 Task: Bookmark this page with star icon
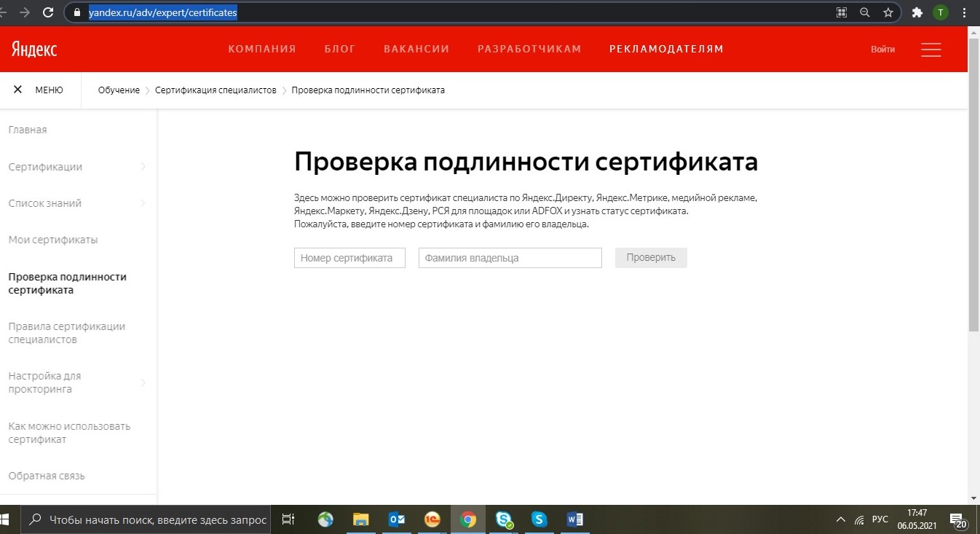[888, 12]
